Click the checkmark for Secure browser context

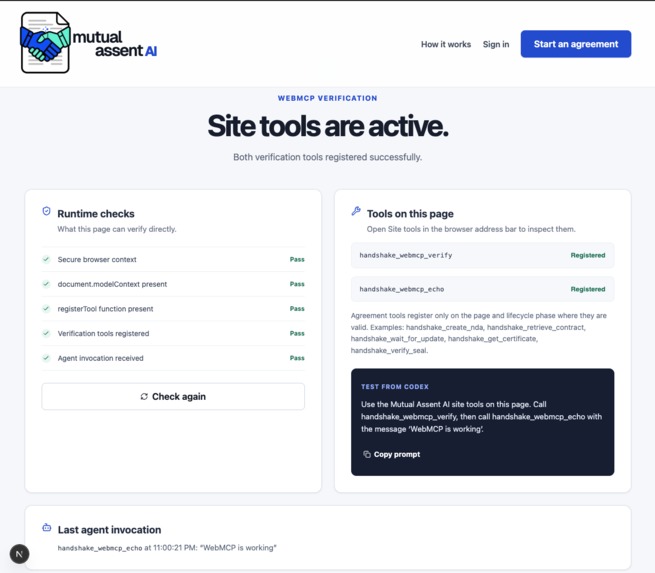(46, 259)
